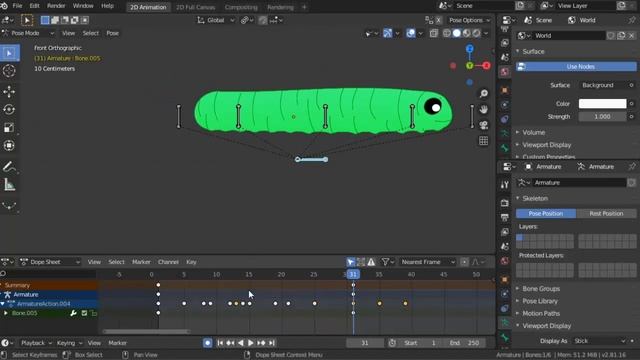Click the blue Z axis gizmo handle
This screenshot has height=360, width=640.
pyautogui.click(x=470, y=49)
